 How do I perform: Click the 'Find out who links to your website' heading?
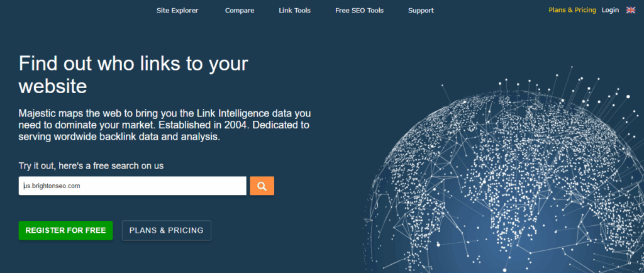(x=133, y=75)
